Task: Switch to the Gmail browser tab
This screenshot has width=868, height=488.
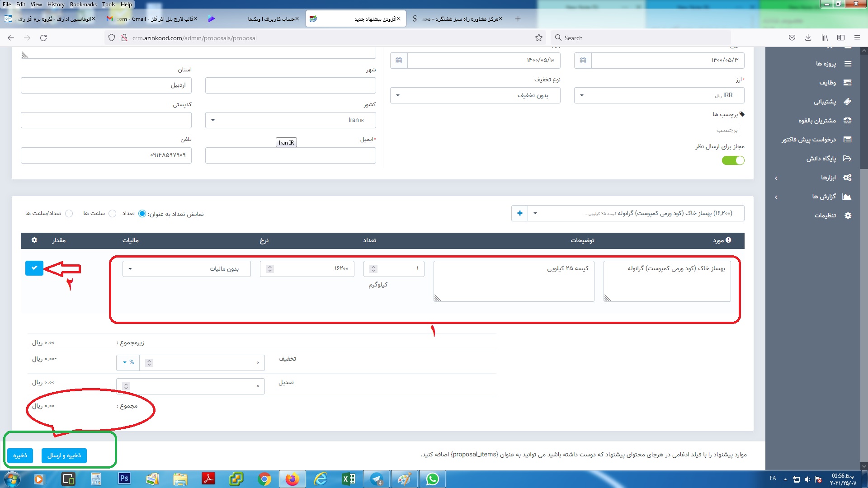Action: pos(151,19)
